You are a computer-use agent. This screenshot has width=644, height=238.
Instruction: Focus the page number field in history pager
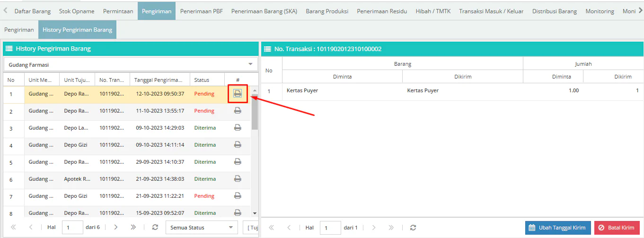(x=72, y=228)
